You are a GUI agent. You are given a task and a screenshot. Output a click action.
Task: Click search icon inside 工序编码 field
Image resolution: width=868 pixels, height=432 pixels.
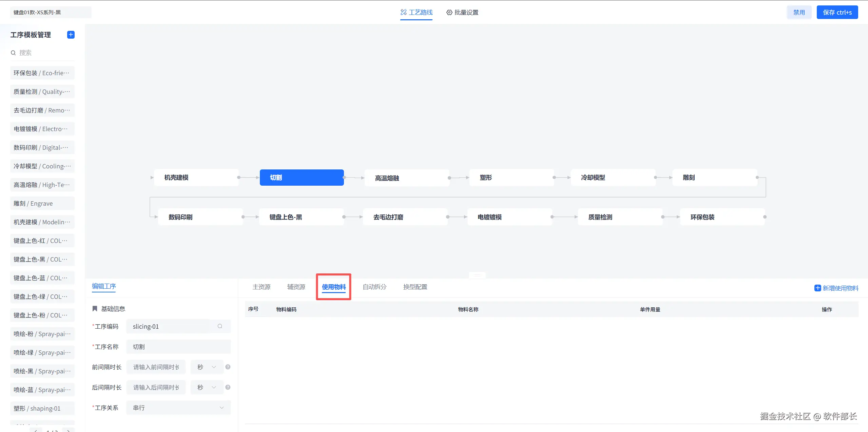click(220, 326)
